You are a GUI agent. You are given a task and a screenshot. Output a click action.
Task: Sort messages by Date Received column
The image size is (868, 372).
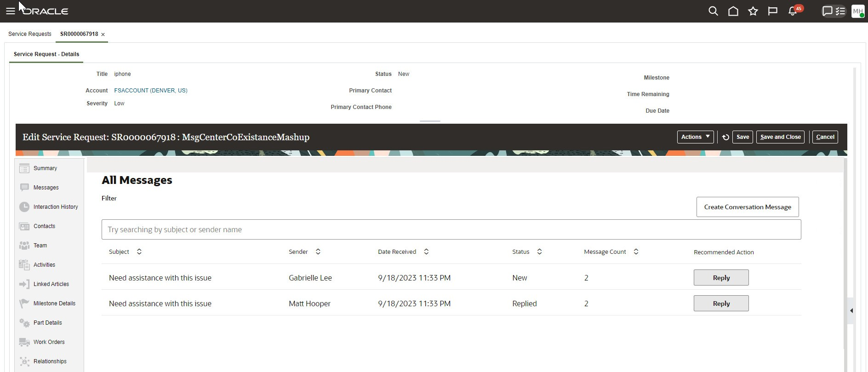pos(426,252)
